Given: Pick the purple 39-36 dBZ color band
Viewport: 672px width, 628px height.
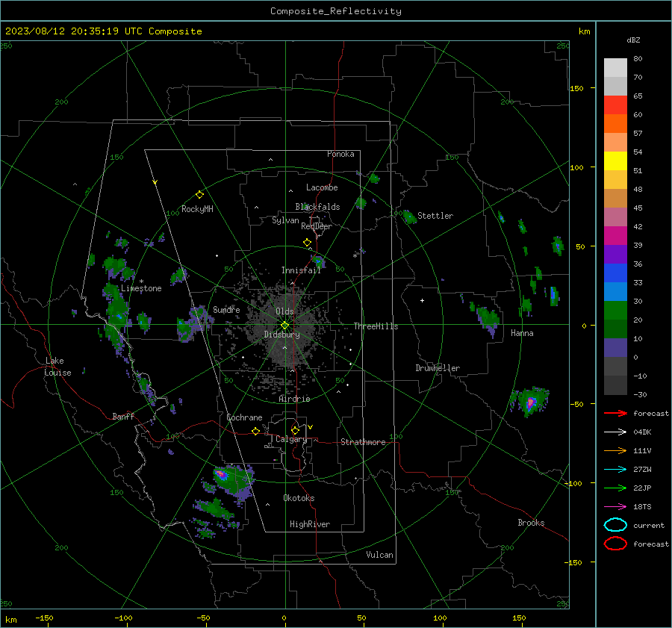Looking at the screenshot, I should 615,255.
